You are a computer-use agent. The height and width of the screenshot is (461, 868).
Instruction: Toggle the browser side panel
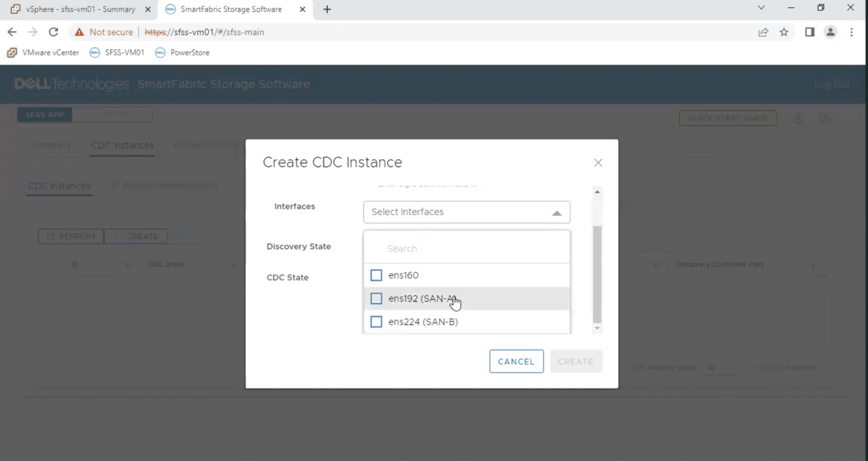click(x=810, y=32)
